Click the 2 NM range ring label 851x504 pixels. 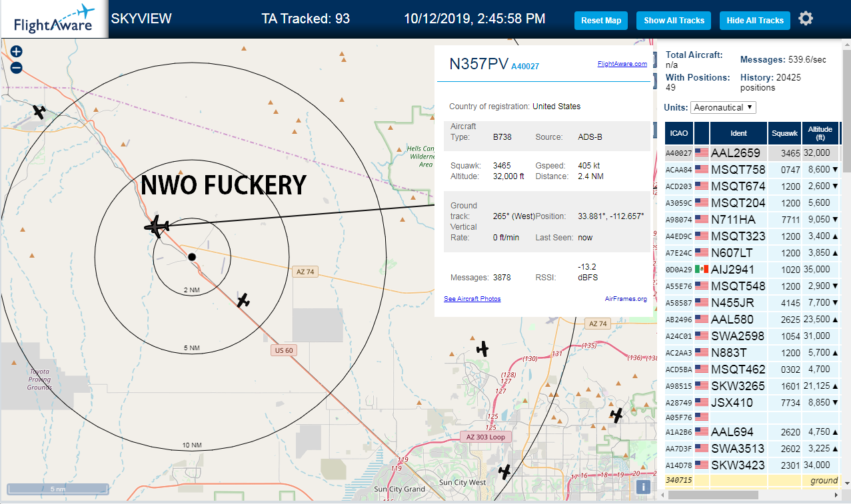(x=191, y=290)
